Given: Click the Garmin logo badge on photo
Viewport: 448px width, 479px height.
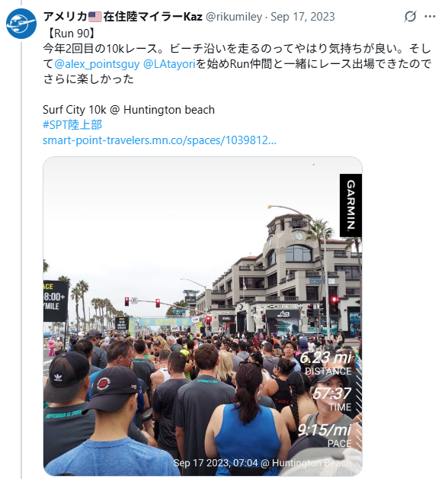Looking at the screenshot, I should click(x=351, y=205).
